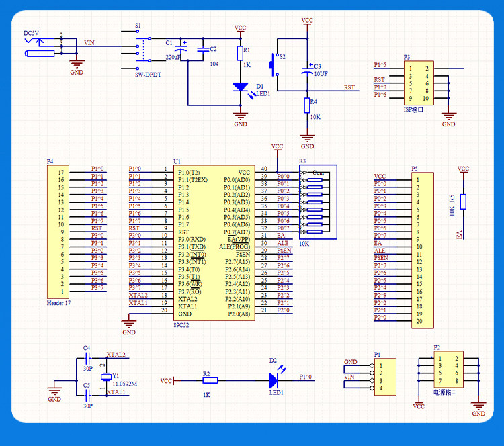504x446 pixels.
Task: Select the P0.0(AD0) pin name
Action: (237, 180)
